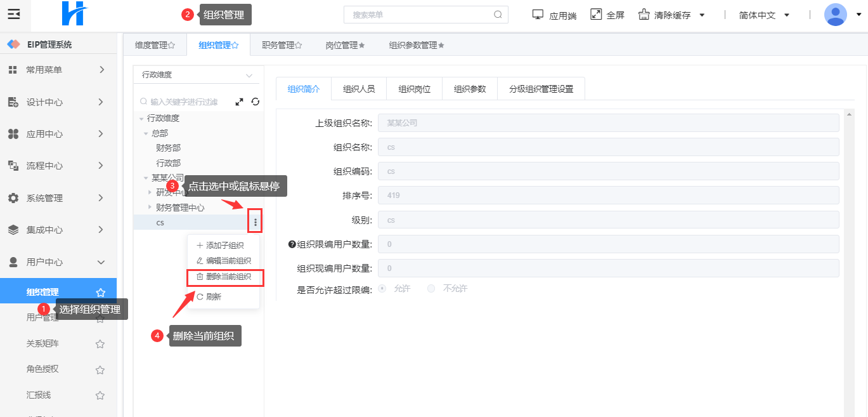Expand the 常用菜单 sidebar chevron

(x=101, y=70)
